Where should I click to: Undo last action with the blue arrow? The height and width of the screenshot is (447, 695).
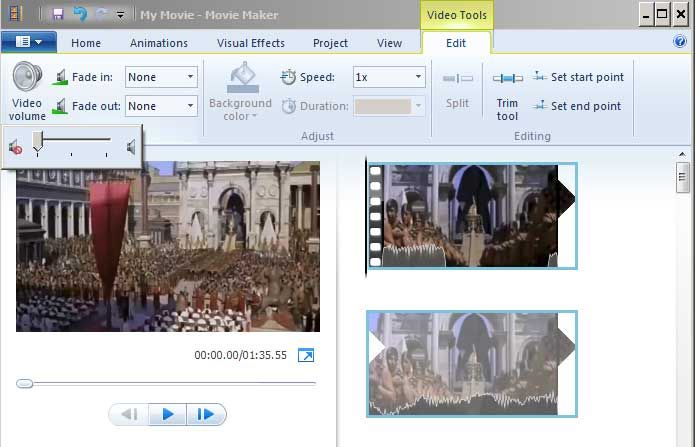[x=80, y=14]
